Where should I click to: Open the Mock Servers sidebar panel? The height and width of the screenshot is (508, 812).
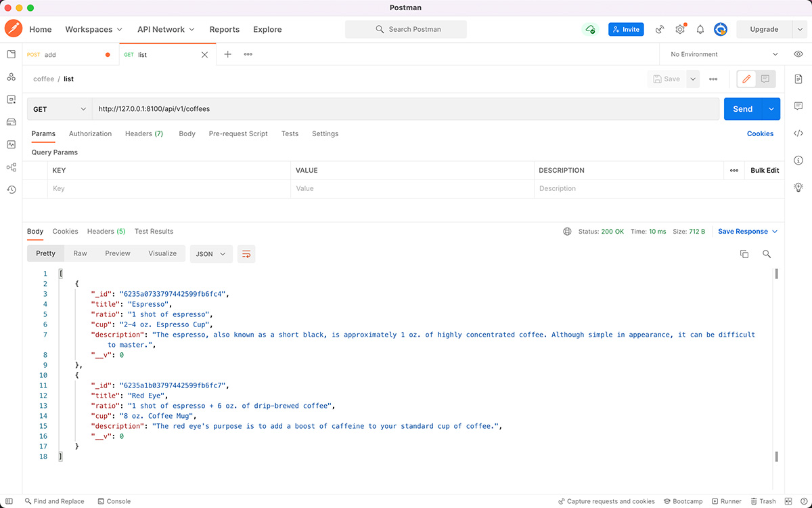[x=11, y=122]
